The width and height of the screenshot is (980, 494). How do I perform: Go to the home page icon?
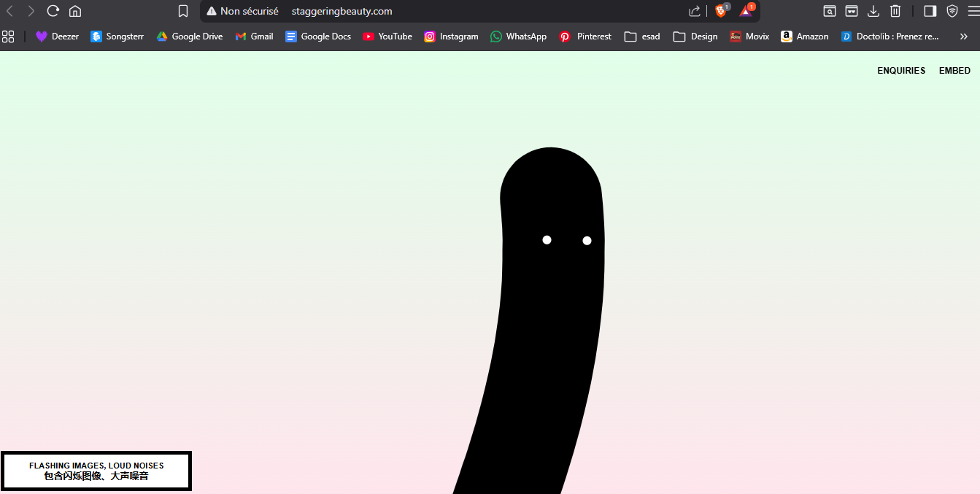(x=75, y=11)
